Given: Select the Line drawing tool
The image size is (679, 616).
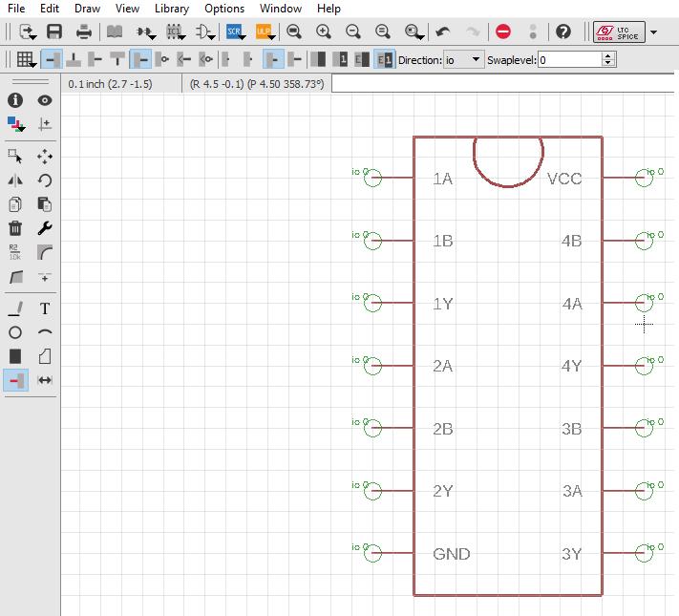Looking at the screenshot, I should [x=15, y=308].
